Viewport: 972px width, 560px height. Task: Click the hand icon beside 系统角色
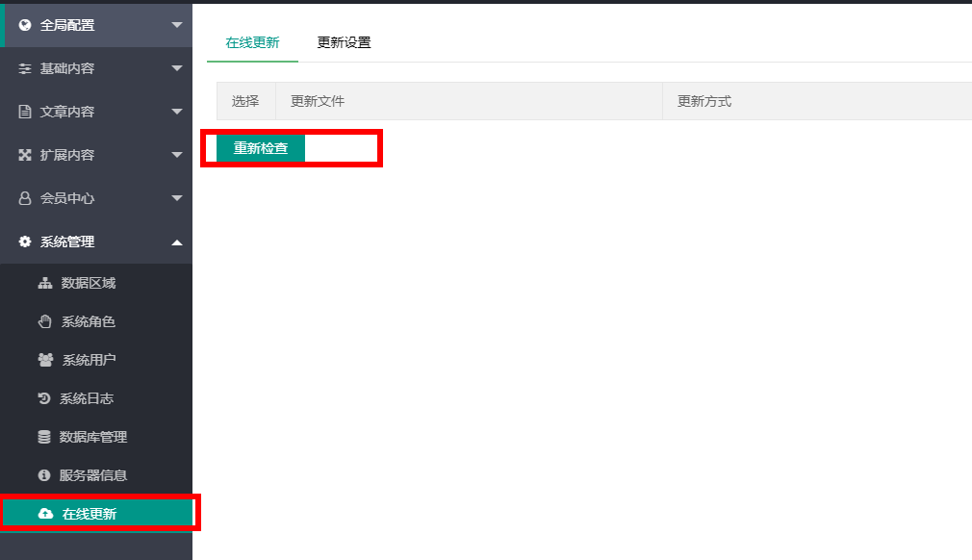coord(44,321)
